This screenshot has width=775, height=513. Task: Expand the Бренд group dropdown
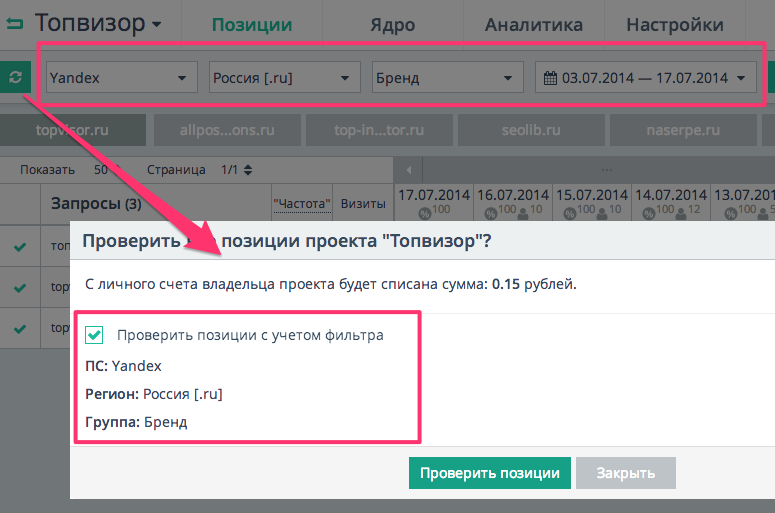(447, 77)
